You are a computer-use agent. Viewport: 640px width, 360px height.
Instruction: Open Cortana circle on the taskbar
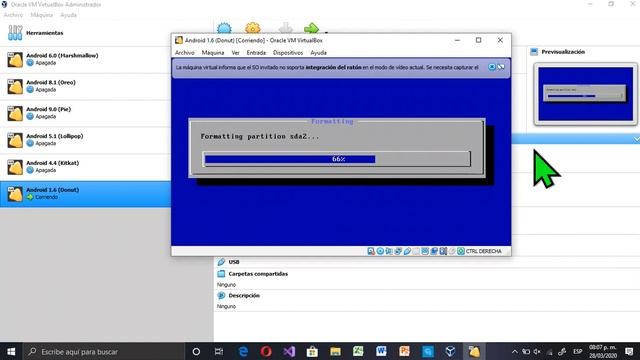click(196, 351)
